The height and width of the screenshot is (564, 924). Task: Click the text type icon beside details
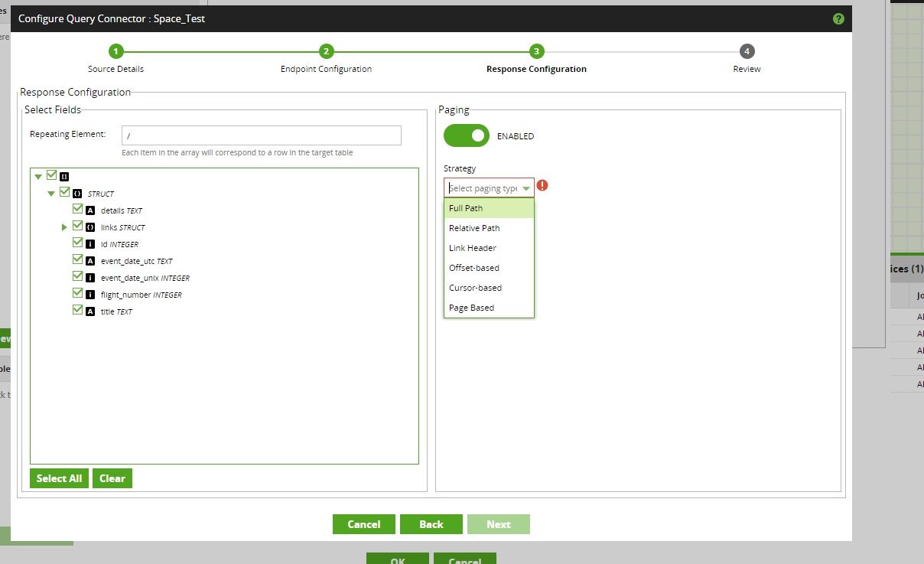click(90, 210)
